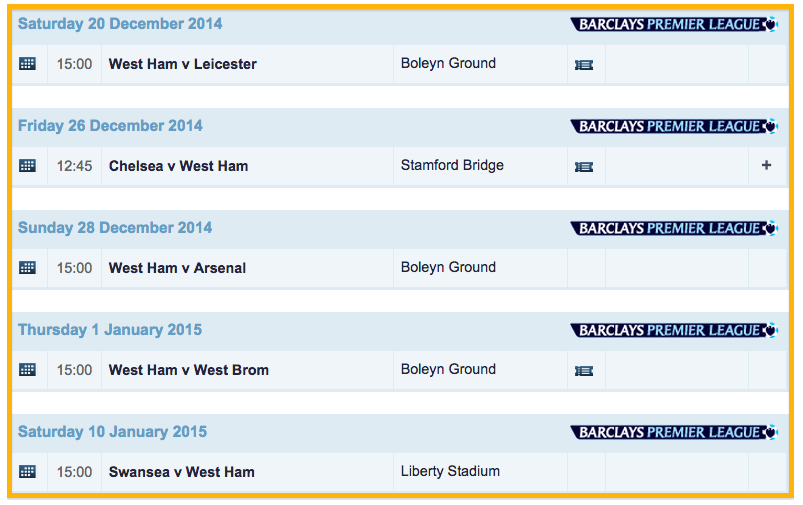Open West Ham v Arsenal fixture link
Viewport: 803px width, 505px height.
tap(177, 268)
